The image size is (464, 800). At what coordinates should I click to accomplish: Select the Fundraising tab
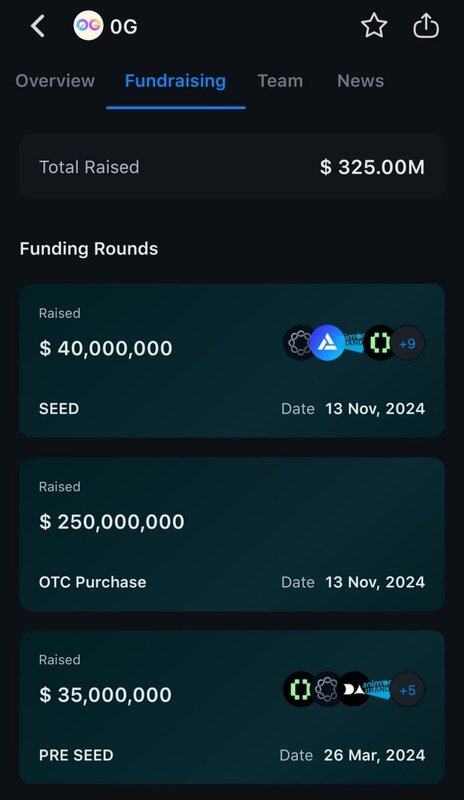[x=176, y=81]
